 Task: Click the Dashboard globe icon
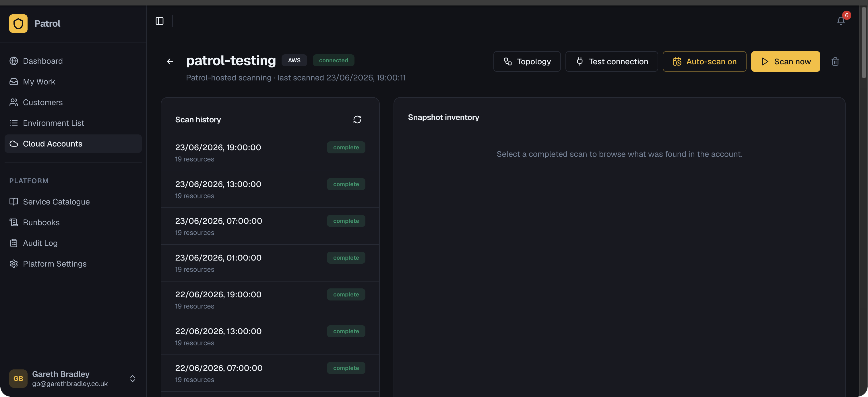click(14, 61)
